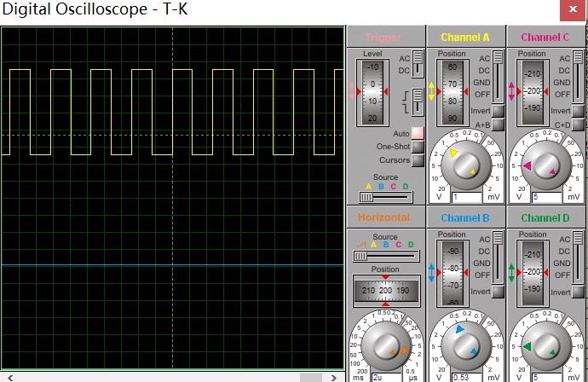Screen dimensions: 588x382
Task: Enable One-Shot trigger mode
Action: point(418,147)
